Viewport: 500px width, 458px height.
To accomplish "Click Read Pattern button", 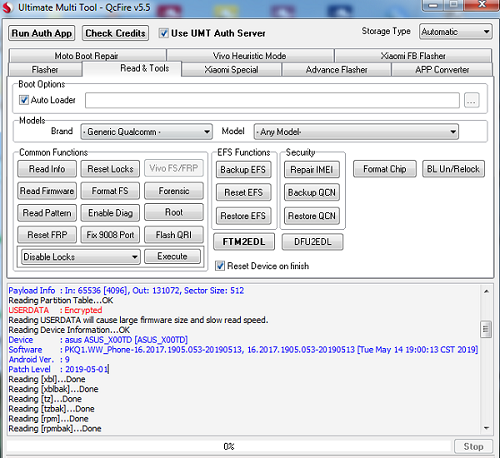I will point(47,213).
